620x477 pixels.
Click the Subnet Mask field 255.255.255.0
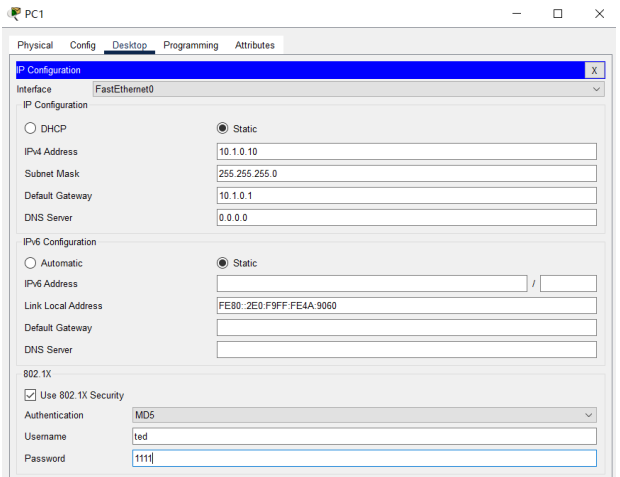point(406,174)
